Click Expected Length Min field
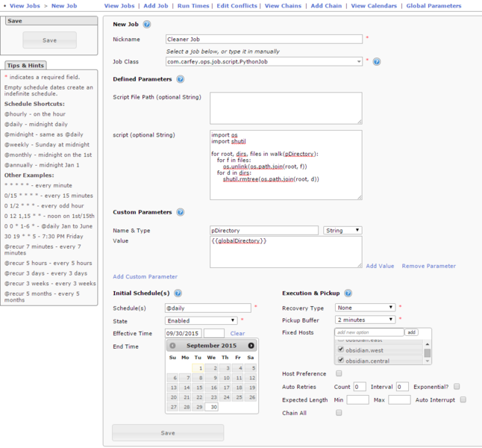Viewport: 482px width, 448px height. [x=358, y=399]
